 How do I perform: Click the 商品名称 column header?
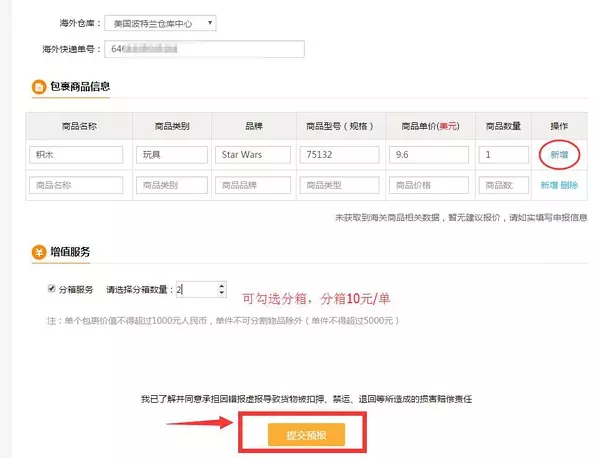[x=79, y=126]
